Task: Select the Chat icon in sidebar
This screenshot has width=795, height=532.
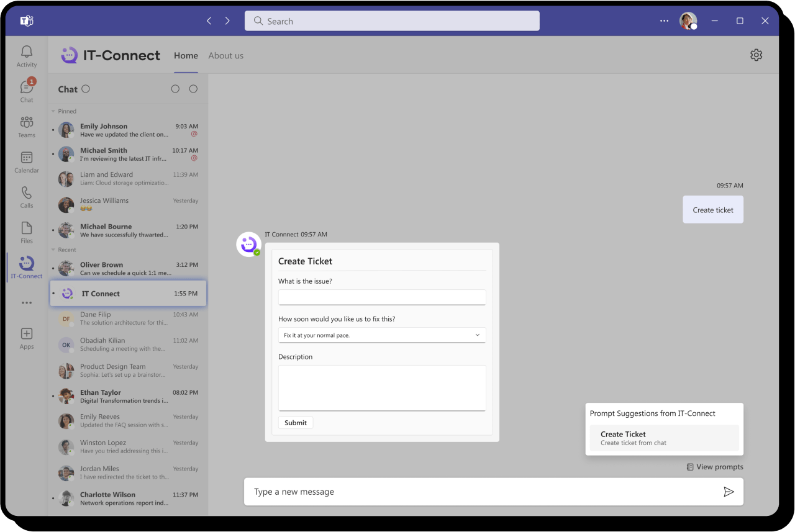Action: 26,91
